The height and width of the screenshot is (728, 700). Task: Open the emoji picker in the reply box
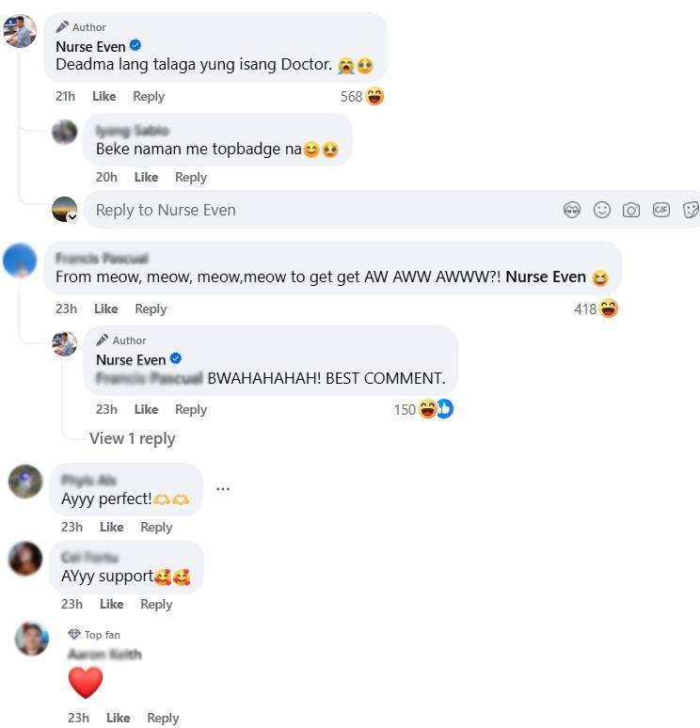(601, 210)
